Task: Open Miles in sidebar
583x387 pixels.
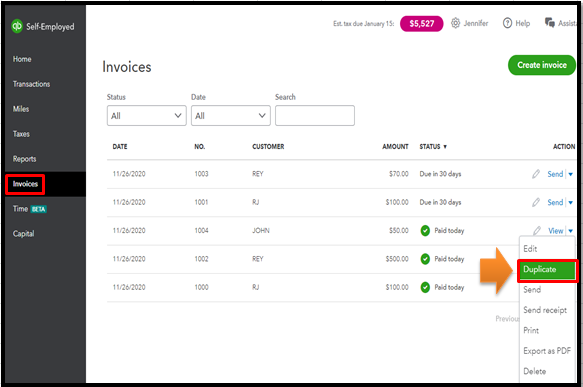Action: click(21, 109)
